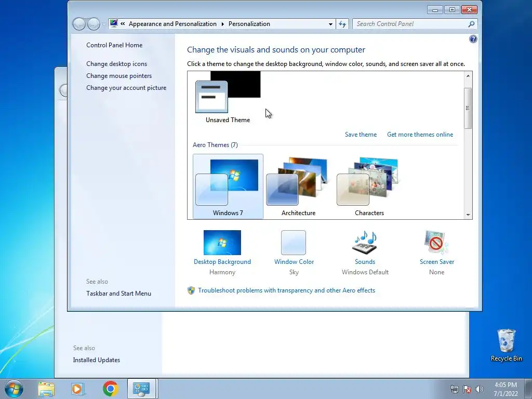Click the help question mark icon
Viewport: 532px width, 399px height.
[x=473, y=39]
